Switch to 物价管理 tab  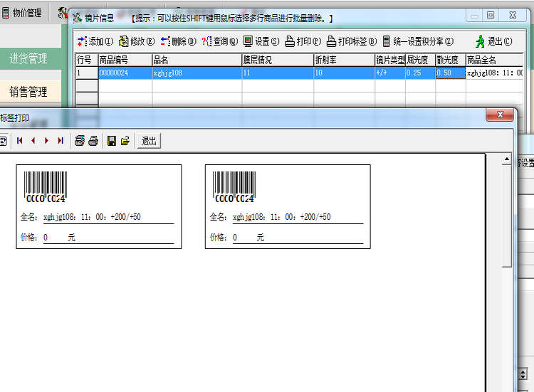[21, 13]
